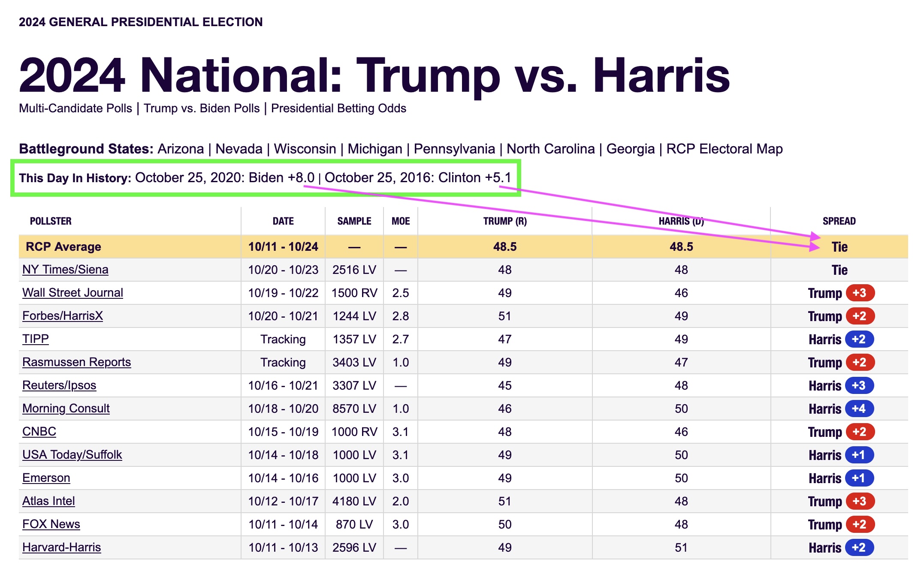
Task: Click the SPREAD column header
Action: 839,221
